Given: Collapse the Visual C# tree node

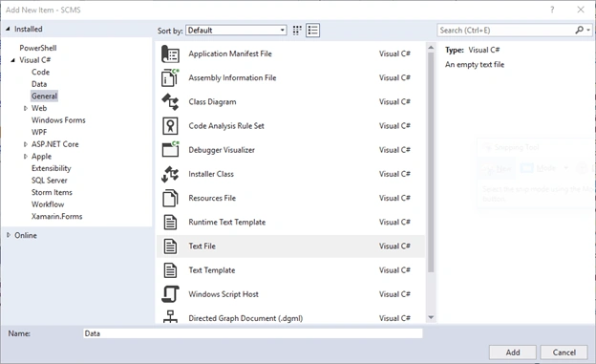Looking at the screenshot, I should click(x=13, y=60).
